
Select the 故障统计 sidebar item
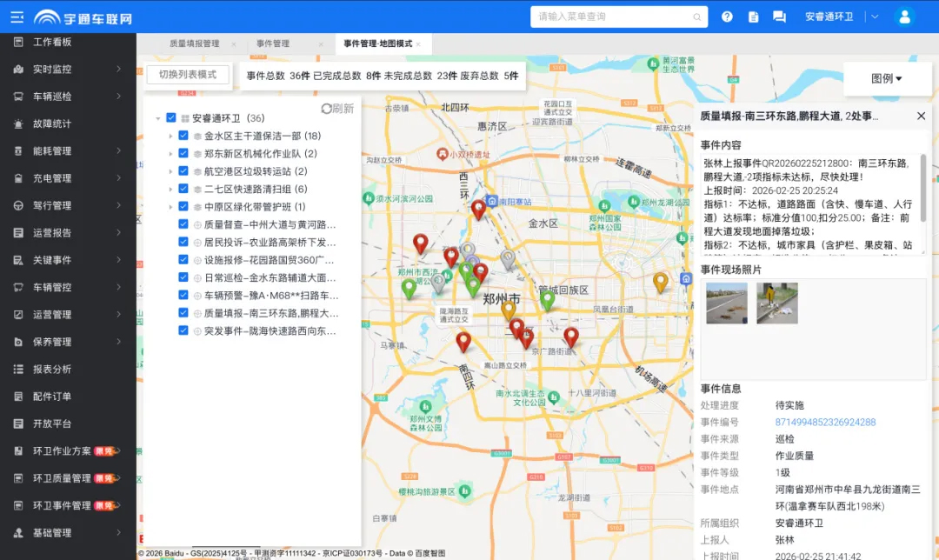click(x=52, y=123)
